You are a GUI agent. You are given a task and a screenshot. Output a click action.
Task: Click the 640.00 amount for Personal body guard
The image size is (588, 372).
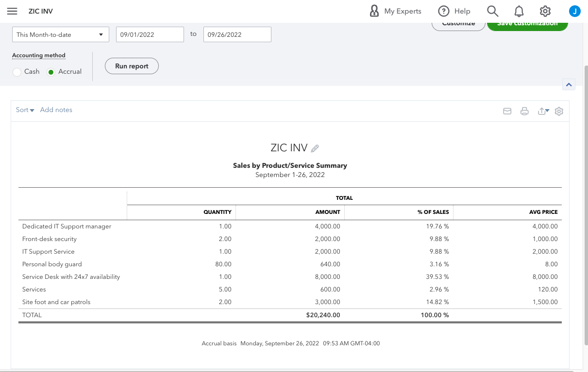(331, 264)
